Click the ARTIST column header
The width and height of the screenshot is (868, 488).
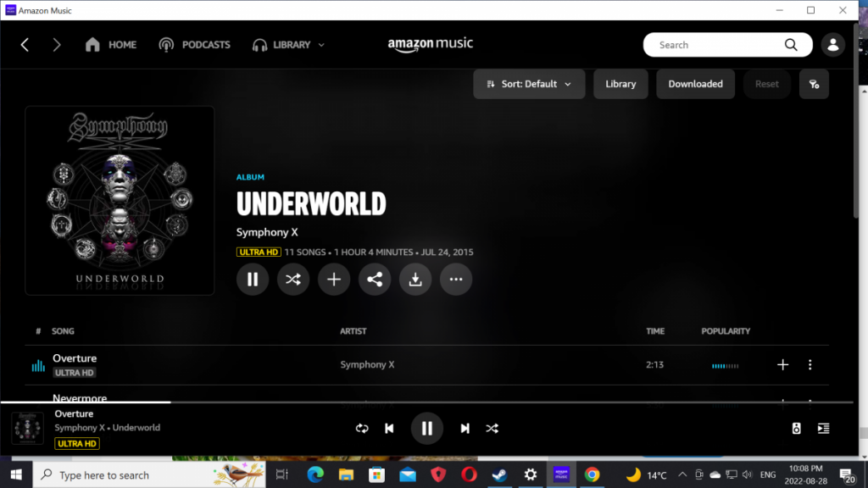[353, 331]
